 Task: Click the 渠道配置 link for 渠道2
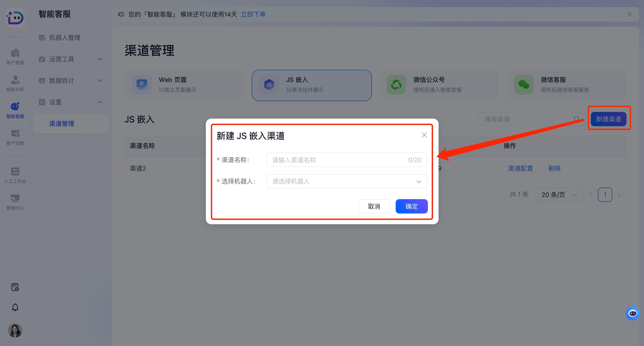(520, 168)
